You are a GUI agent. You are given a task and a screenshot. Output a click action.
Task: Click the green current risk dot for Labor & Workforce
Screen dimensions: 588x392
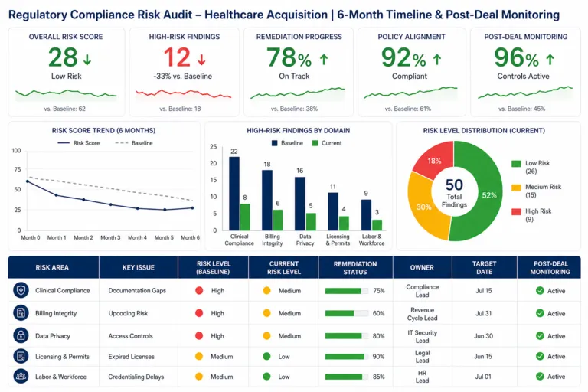(266, 376)
